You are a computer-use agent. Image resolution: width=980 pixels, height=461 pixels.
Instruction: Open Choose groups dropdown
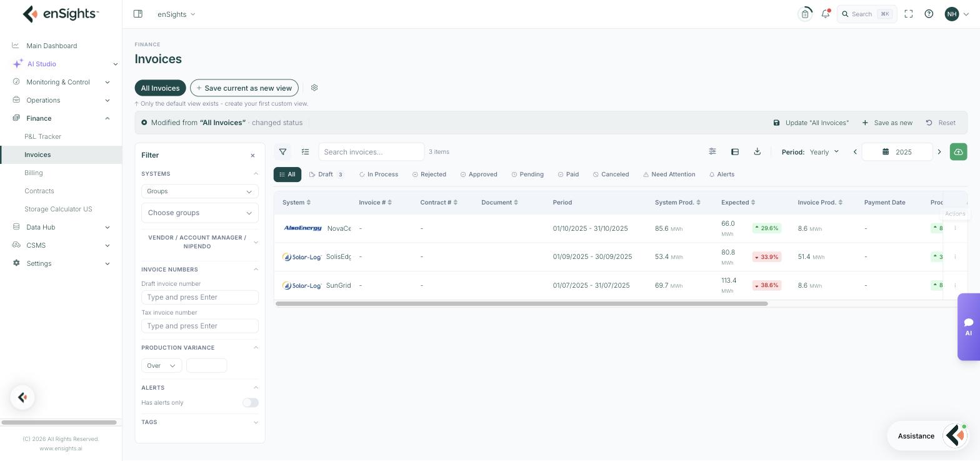tap(200, 213)
